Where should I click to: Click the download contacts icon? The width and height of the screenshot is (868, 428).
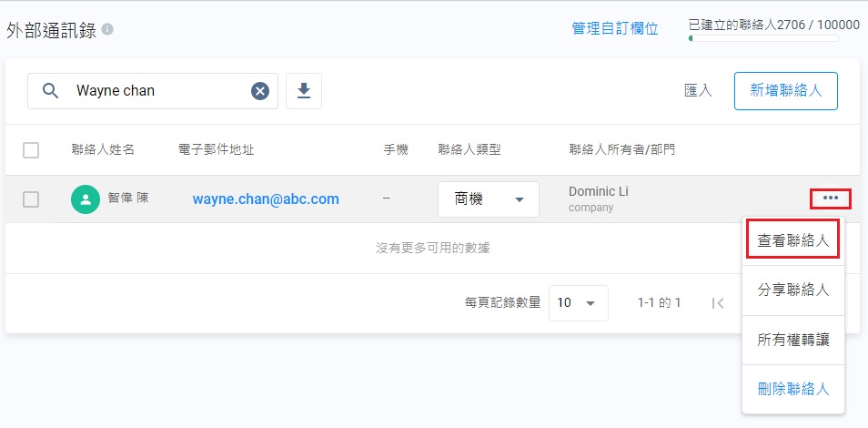coord(304,91)
